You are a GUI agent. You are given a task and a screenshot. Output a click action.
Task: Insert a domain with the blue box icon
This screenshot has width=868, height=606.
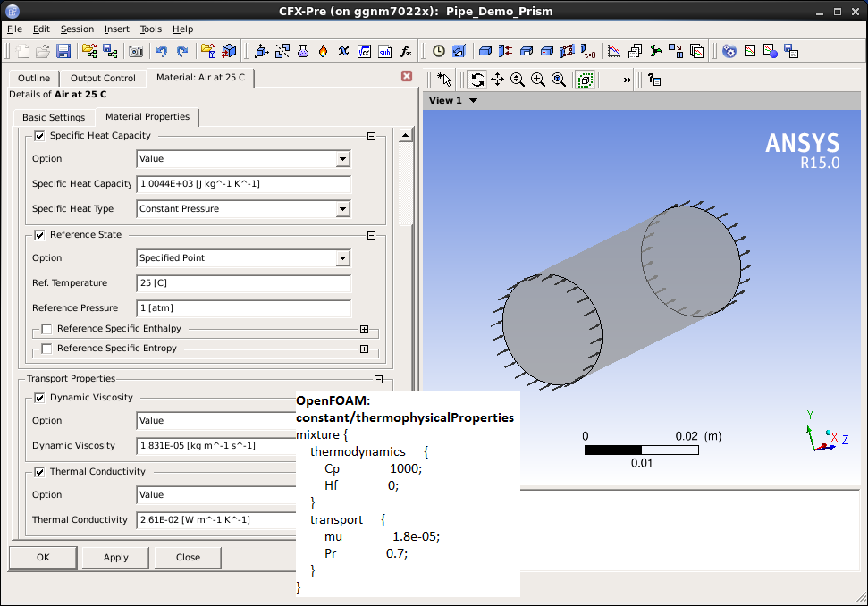coord(485,52)
